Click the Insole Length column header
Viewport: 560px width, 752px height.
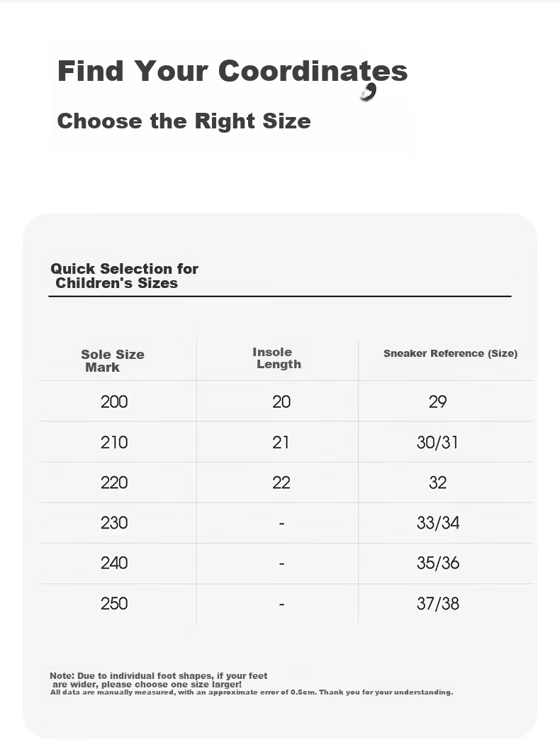pyautogui.click(x=277, y=358)
